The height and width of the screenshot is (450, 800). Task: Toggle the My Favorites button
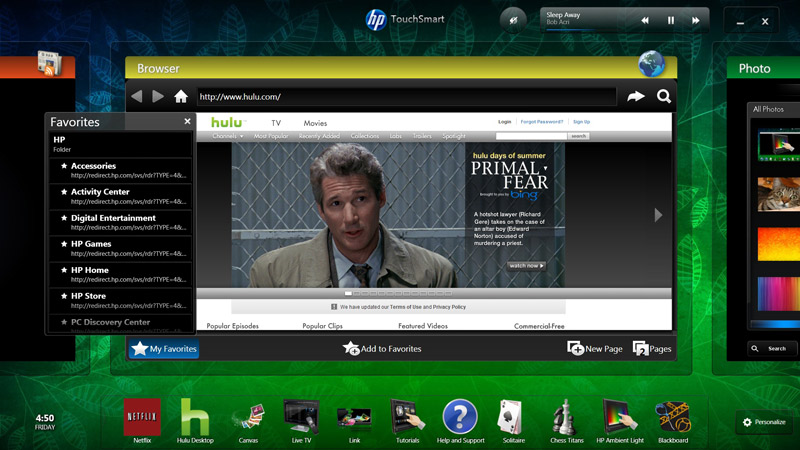(164, 348)
